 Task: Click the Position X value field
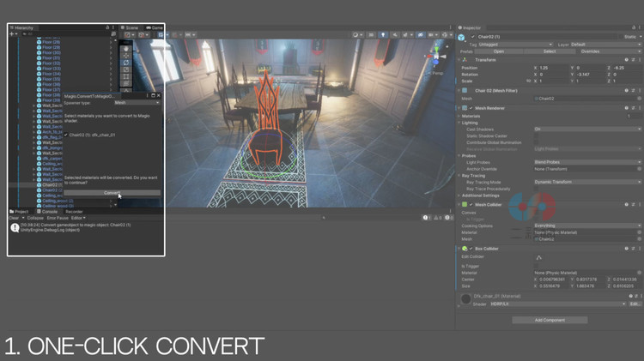(x=553, y=68)
